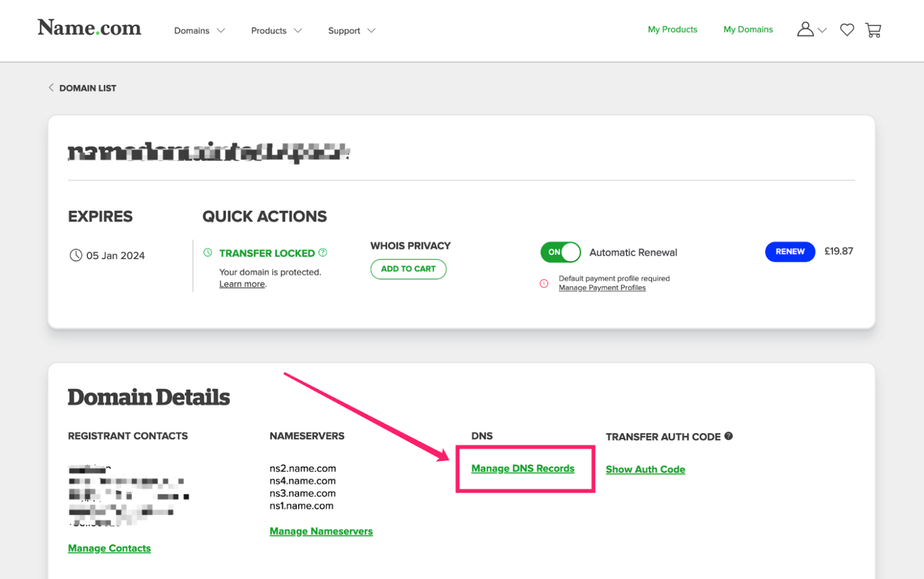This screenshot has height=579, width=924.
Task: Expand the account dropdown chevron
Action: tap(822, 31)
